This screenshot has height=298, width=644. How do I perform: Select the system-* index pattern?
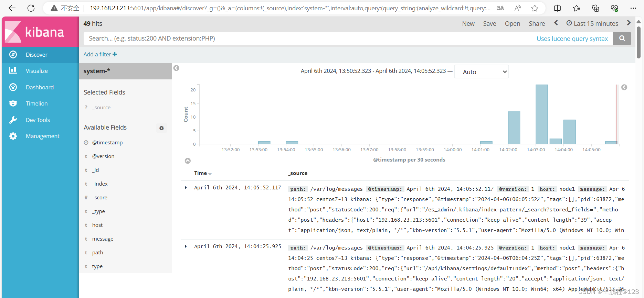point(125,71)
